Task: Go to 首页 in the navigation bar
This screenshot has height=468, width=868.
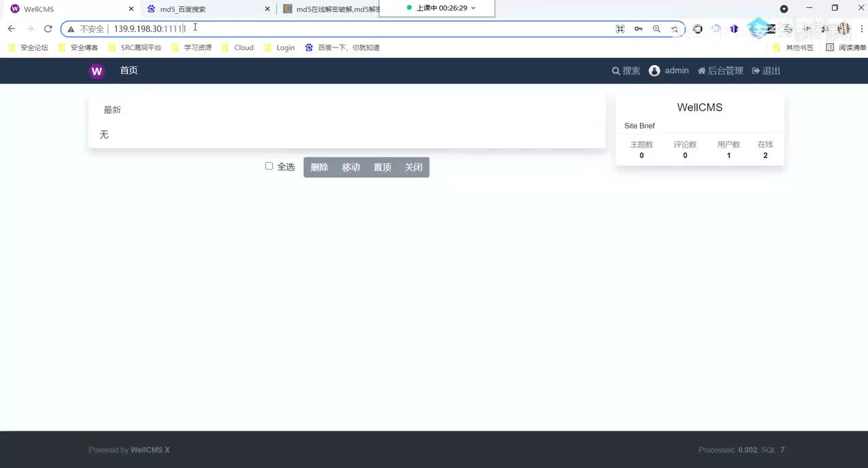Action: 129,71
